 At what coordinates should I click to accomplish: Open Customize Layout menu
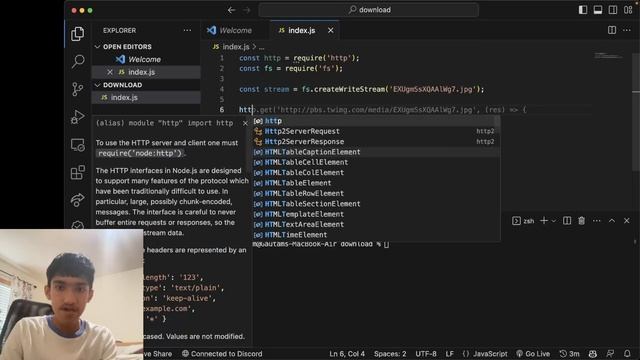(x=628, y=10)
